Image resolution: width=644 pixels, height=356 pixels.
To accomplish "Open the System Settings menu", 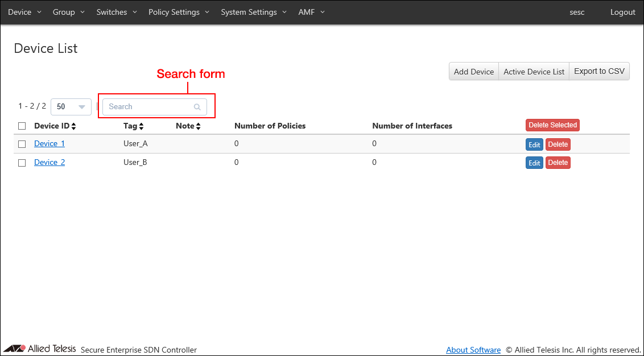I will click(x=254, y=12).
